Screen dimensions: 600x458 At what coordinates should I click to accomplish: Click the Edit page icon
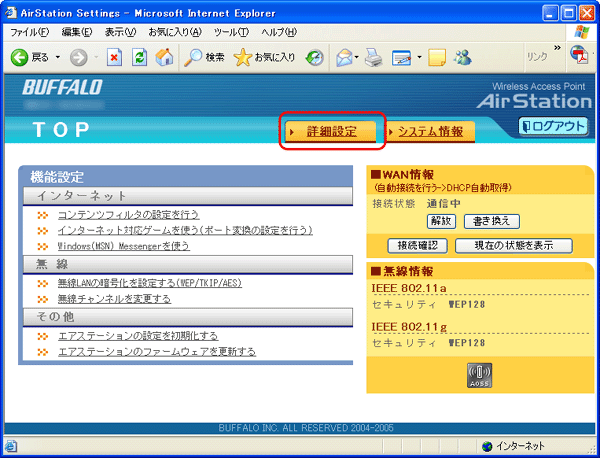(401, 58)
